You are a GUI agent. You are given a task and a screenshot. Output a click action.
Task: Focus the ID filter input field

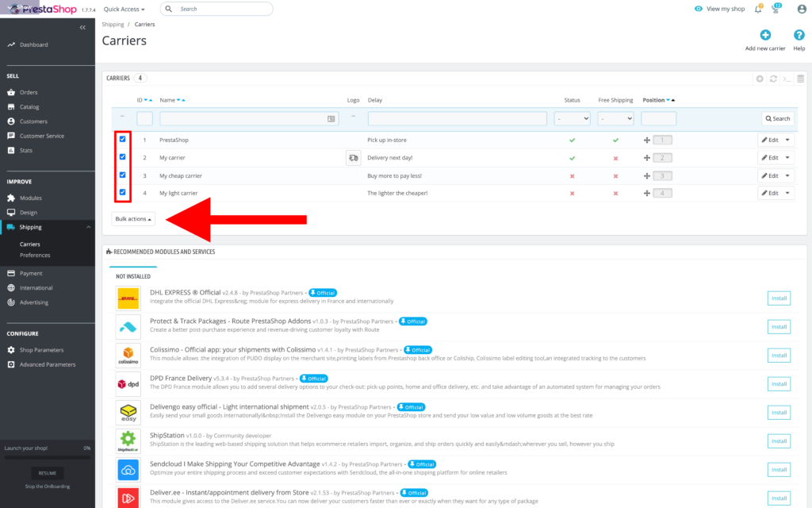tap(144, 119)
